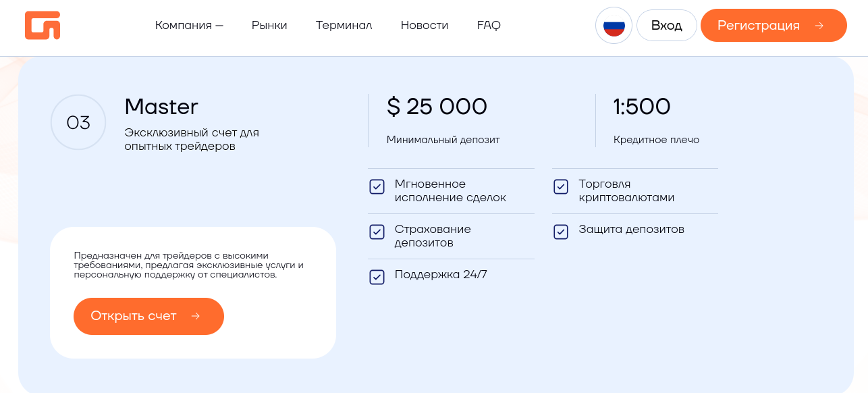Click the 03 circle number badge
This screenshot has height=393, width=868.
click(78, 122)
